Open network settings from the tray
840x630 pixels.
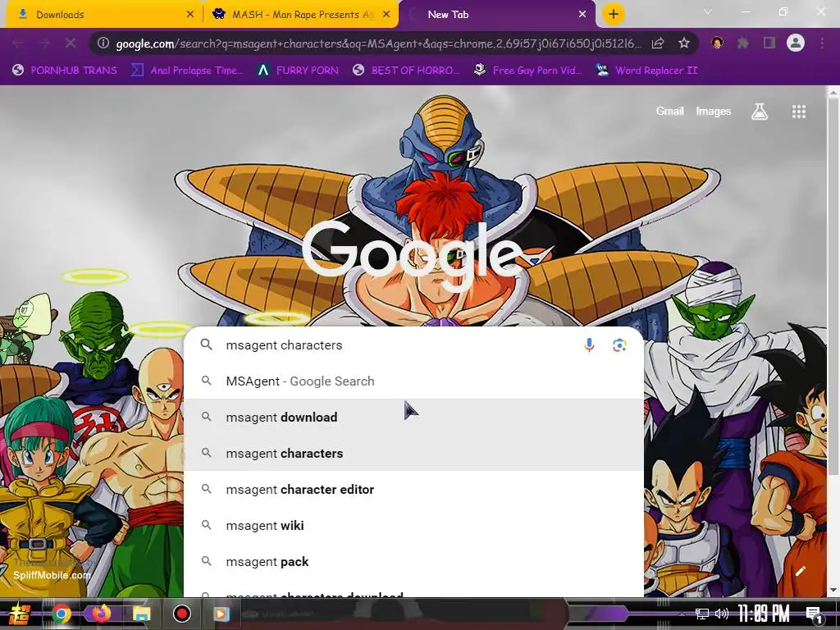pos(701,614)
